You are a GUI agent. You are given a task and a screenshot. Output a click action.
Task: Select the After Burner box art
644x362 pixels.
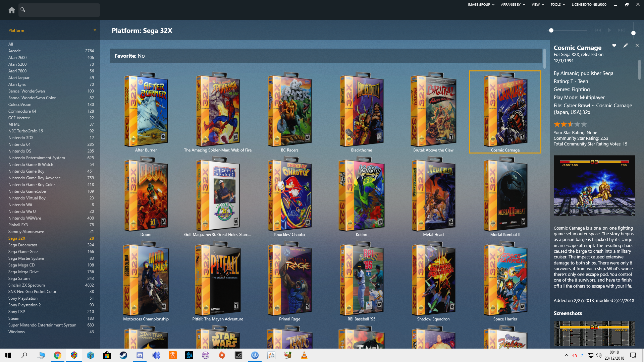click(146, 109)
